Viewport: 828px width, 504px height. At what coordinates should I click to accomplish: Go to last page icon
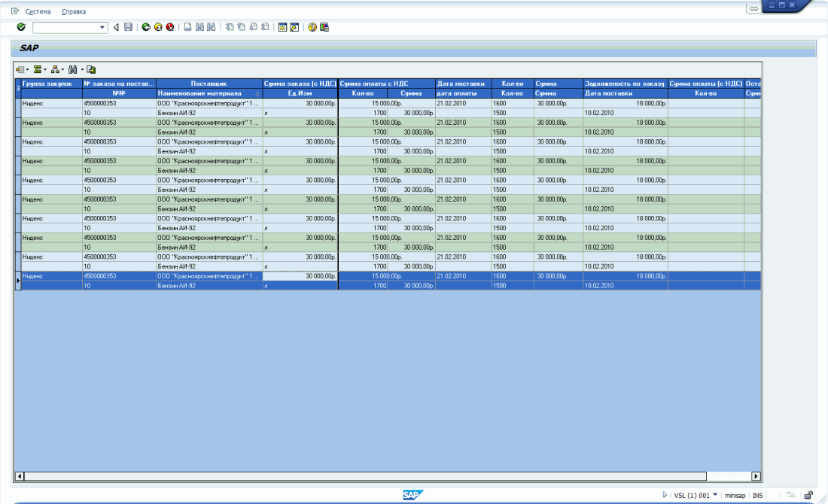coord(265,27)
